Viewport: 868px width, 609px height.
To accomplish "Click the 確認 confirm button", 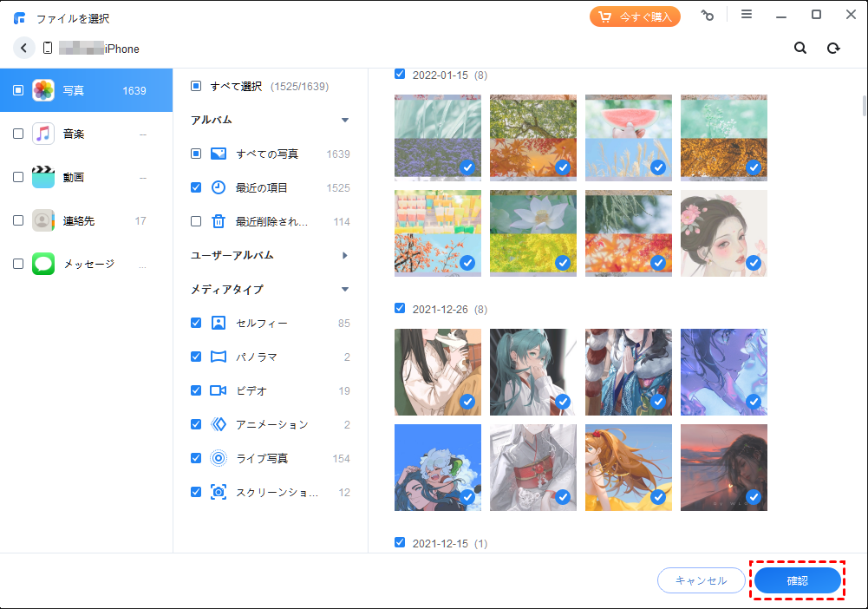I will tap(798, 580).
